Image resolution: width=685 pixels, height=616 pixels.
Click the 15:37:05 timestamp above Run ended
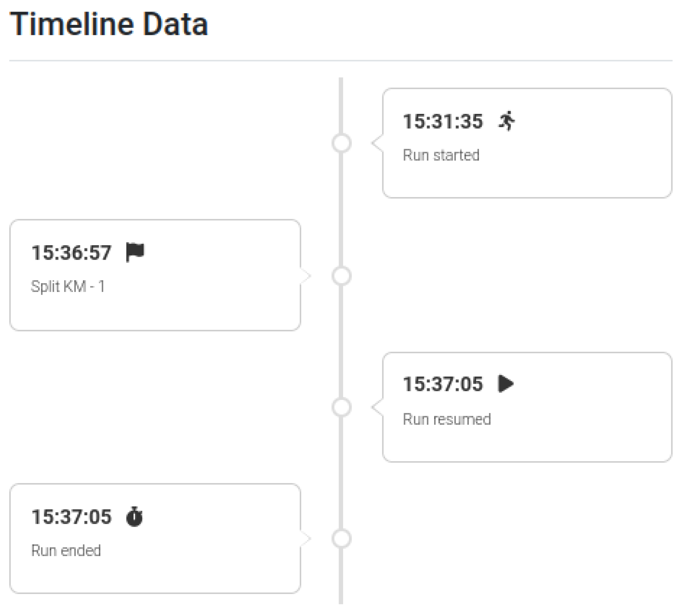[71, 517]
